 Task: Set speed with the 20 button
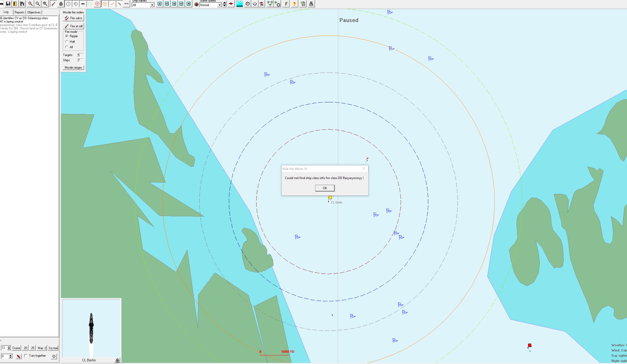(25, 348)
